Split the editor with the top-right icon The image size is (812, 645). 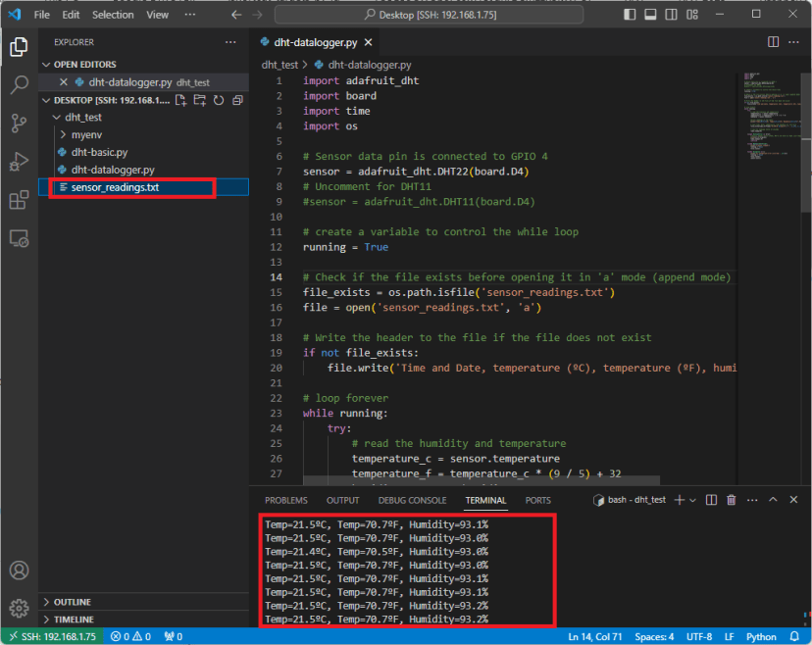pos(773,42)
